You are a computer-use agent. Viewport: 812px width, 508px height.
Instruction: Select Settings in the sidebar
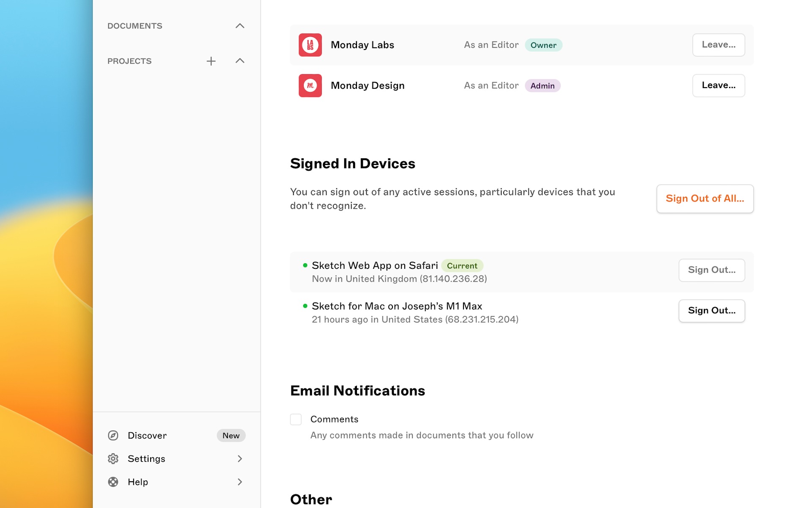click(146, 458)
